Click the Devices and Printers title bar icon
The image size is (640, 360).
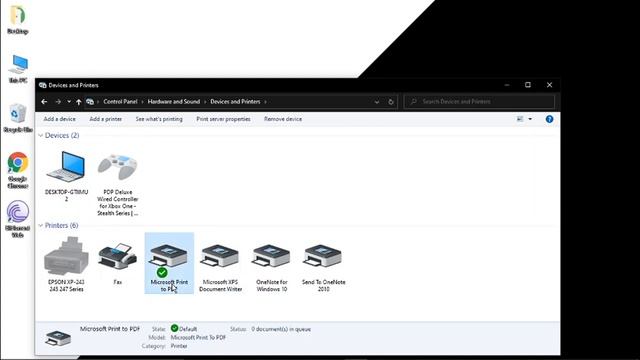click(x=42, y=85)
